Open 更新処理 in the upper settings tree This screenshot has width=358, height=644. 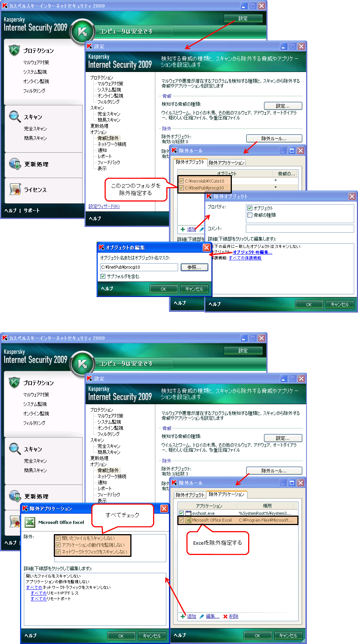(99, 126)
